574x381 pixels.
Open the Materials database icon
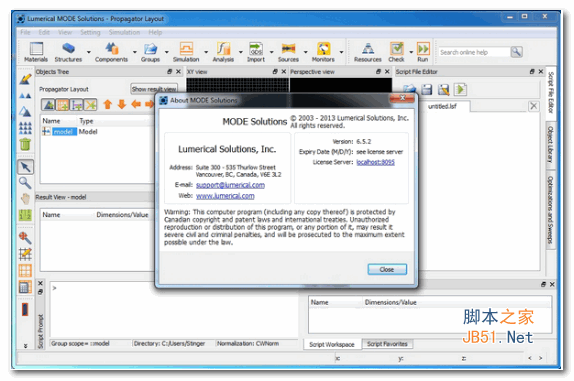coord(36,52)
